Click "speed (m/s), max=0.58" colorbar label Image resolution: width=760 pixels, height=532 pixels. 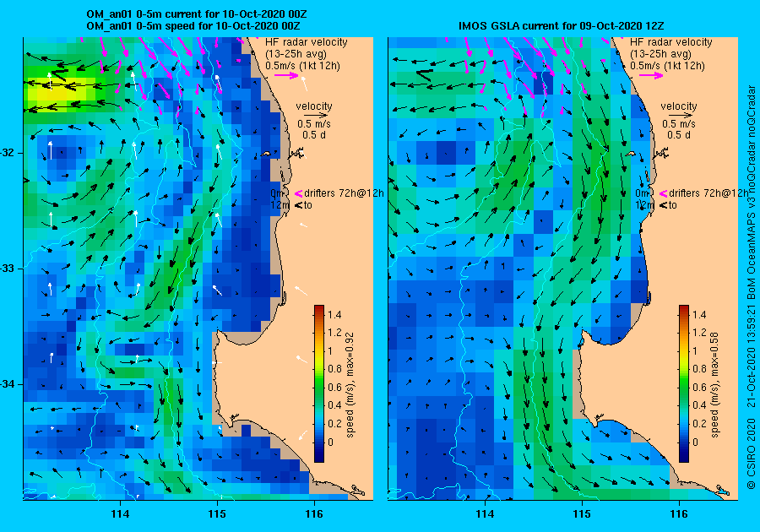coord(715,385)
